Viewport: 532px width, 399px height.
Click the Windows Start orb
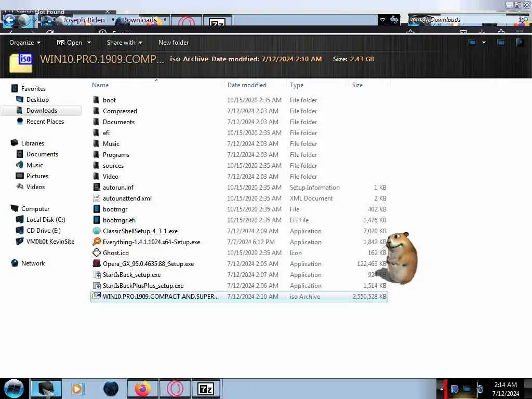(14, 389)
